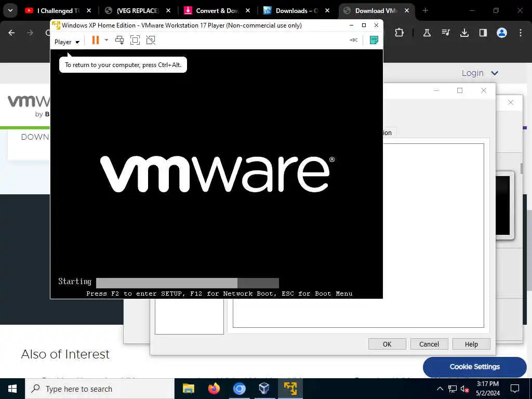
Task: Click OK in the settings dialog
Action: click(x=387, y=344)
